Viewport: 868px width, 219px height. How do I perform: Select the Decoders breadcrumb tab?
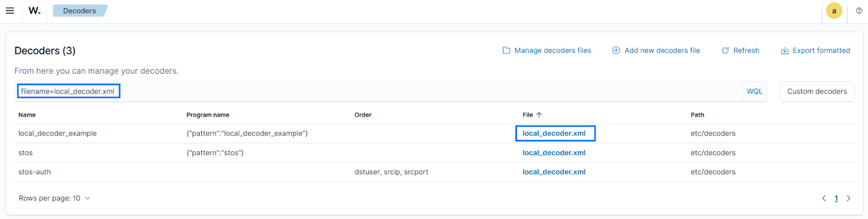[79, 11]
